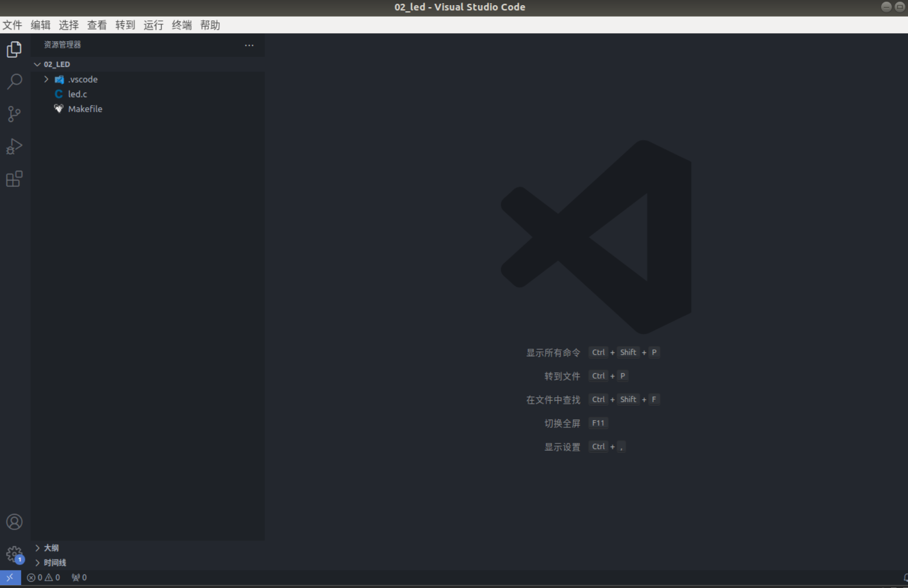
Task: Select the Run and Debug icon
Action: coord(14,146)
